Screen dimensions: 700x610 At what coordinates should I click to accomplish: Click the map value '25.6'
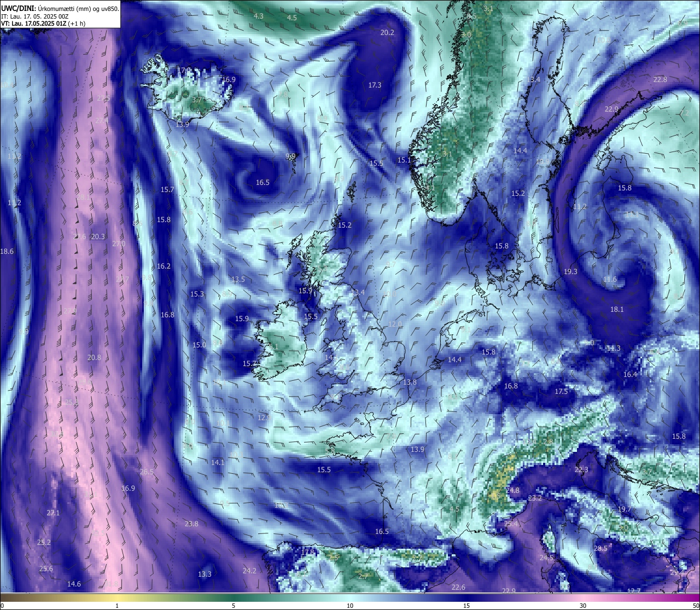click(x=46, y=569)
